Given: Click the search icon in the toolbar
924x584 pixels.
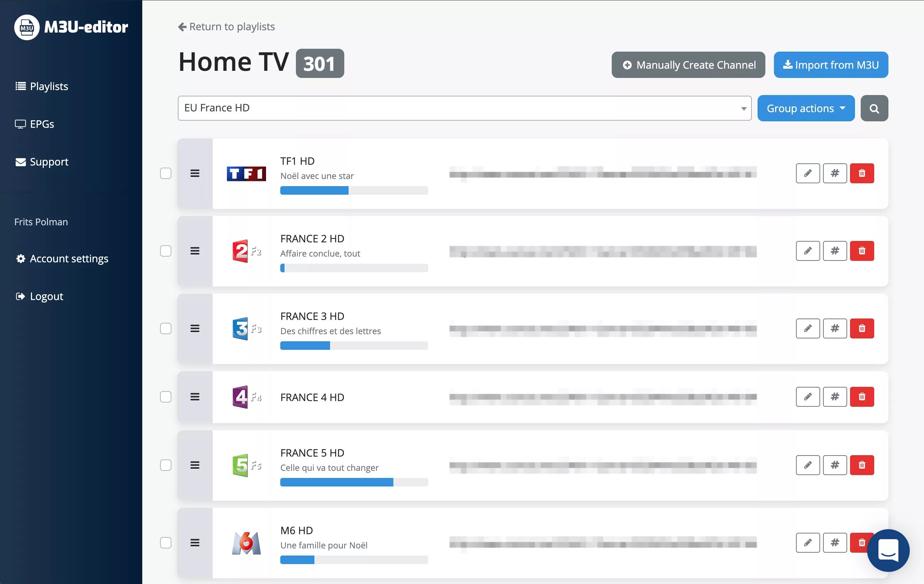Looking at the screenshot, I should [874, 107].
